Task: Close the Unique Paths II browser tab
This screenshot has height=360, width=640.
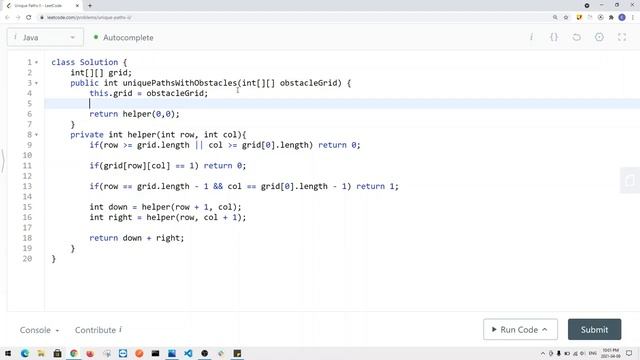Action: (78, 6)
